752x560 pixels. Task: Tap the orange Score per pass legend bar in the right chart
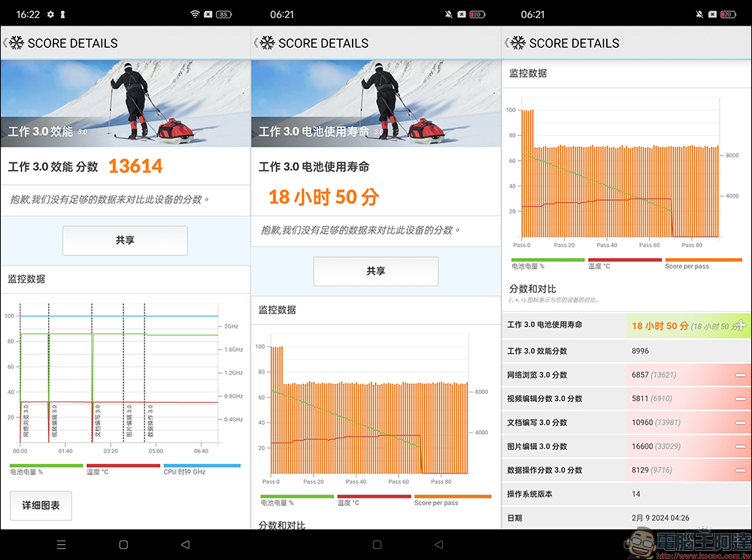coord(704,260)
